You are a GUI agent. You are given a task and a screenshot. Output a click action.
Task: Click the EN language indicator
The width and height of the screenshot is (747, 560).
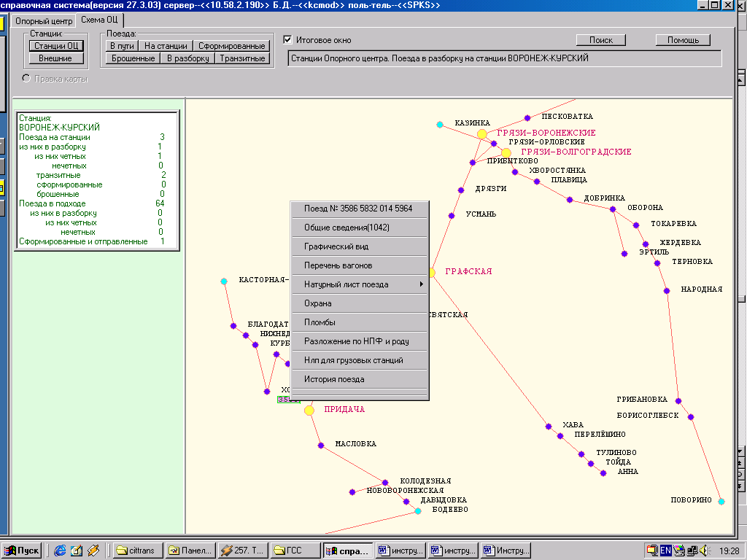(665, 551)
